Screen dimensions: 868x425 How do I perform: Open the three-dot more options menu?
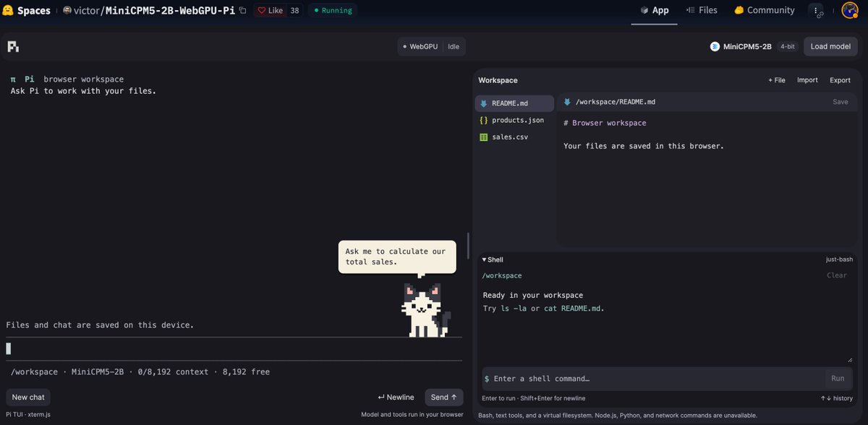click(816, 11)
